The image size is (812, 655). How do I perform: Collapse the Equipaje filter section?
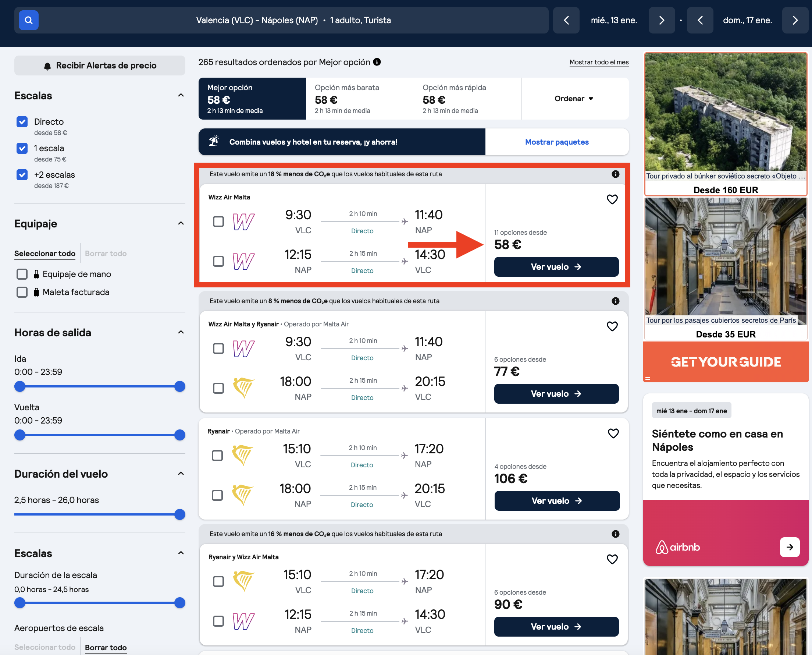[x=181, y=223]
